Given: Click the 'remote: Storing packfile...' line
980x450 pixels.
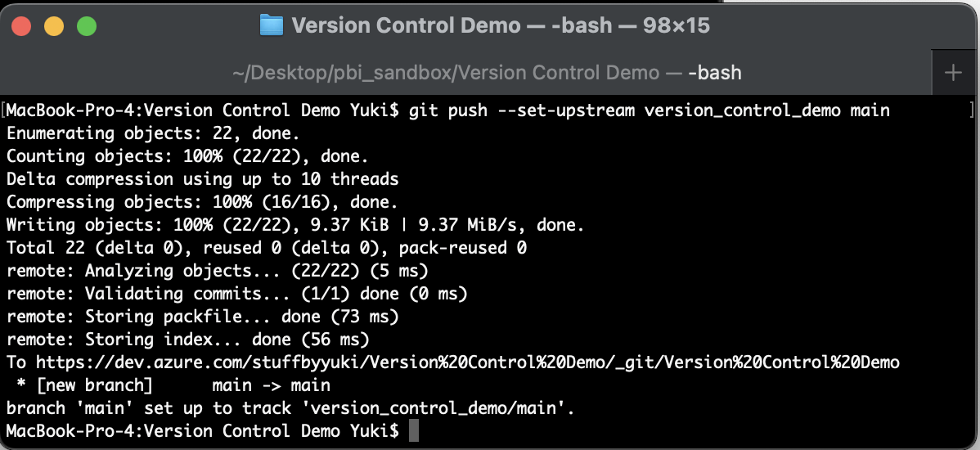Looking at the screenshot, I should (x=203, y=317).
